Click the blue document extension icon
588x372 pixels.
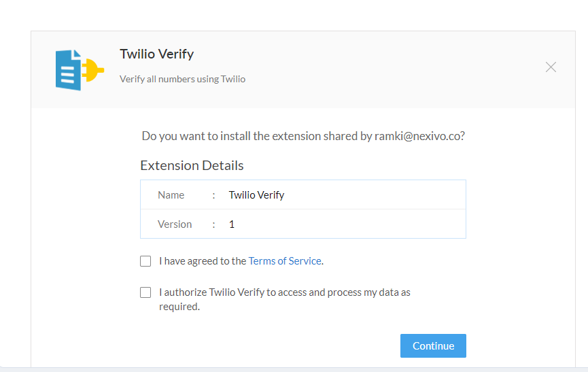68,70
